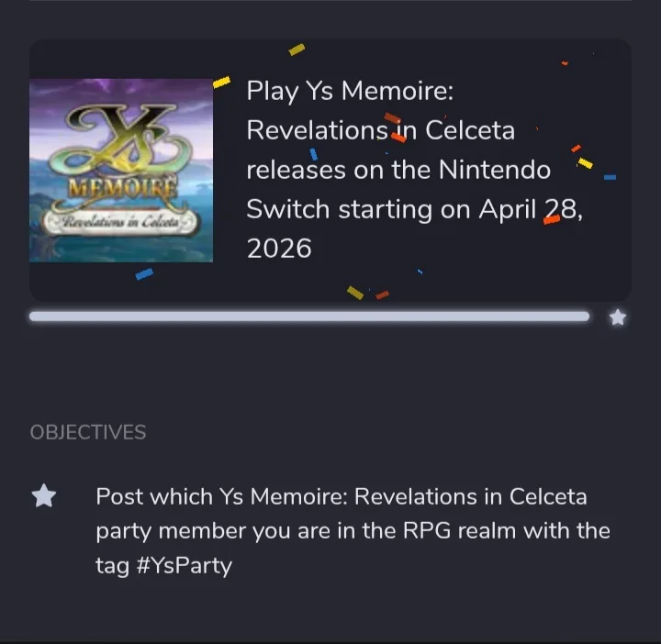This screenshot has height=644, width=661.
Task: Open the "Post which Ys Memoire" objective
Action: point(353,531)
